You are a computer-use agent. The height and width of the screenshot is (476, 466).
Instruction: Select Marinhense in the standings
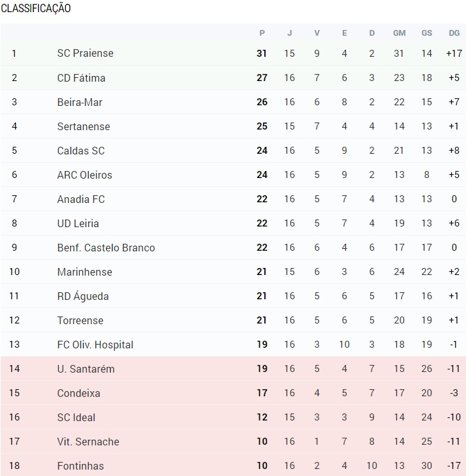coord(84,272)
